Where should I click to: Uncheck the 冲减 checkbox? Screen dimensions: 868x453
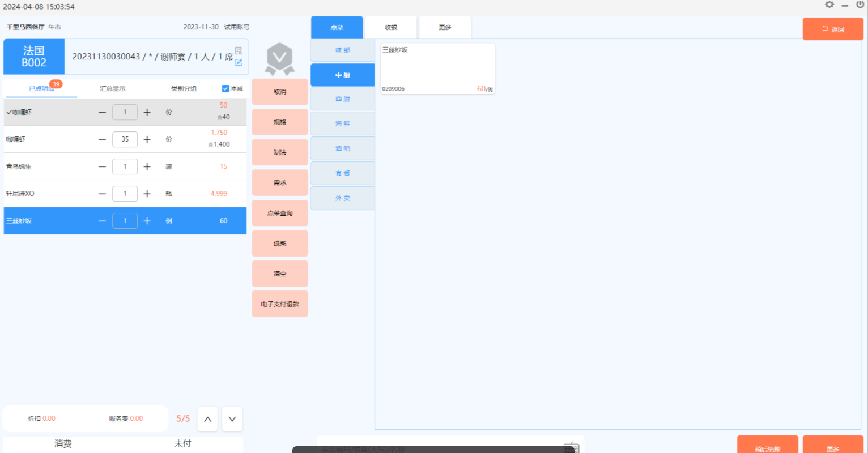225,88
